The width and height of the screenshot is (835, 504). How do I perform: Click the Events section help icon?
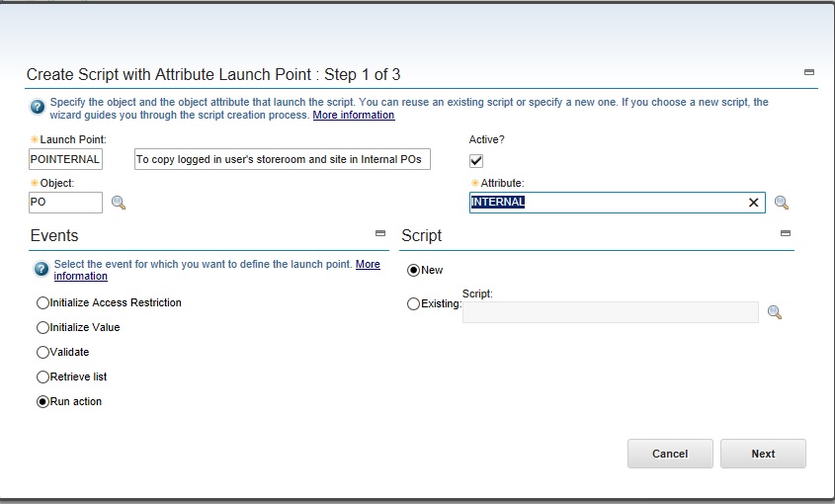coord(42,269)
